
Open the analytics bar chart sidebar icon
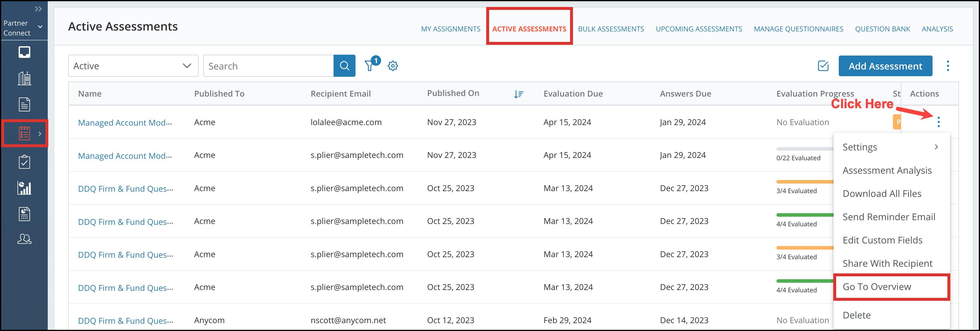click(x=24, y=188)
